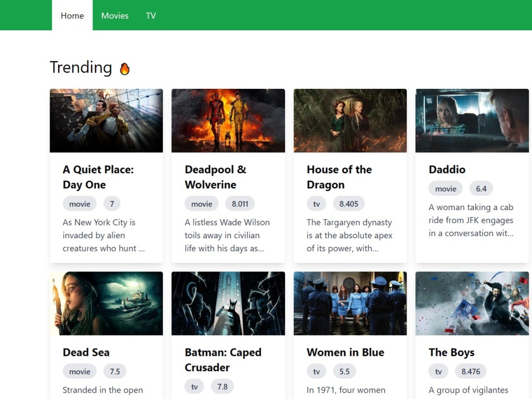The width and height of the screenshot is (532, 399).
Task: Click description 'Stranded in the open'
Action: (103, 390)
